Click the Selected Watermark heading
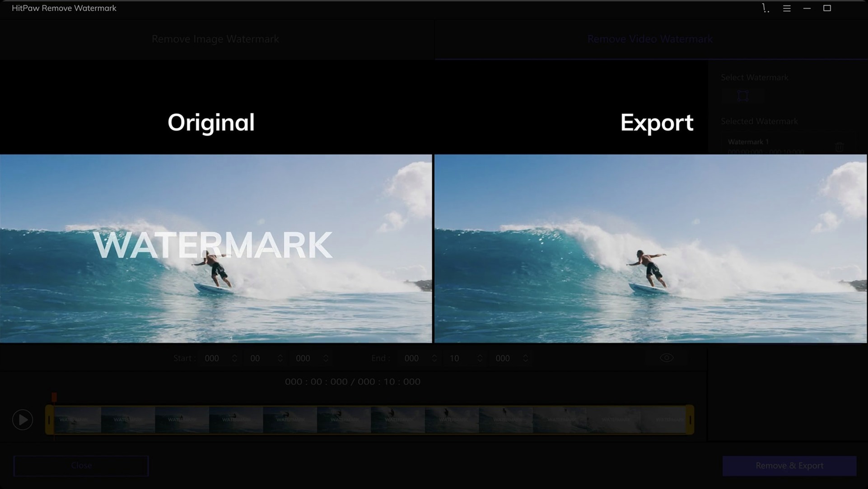The image size is (868, 489). pos(759,121)
